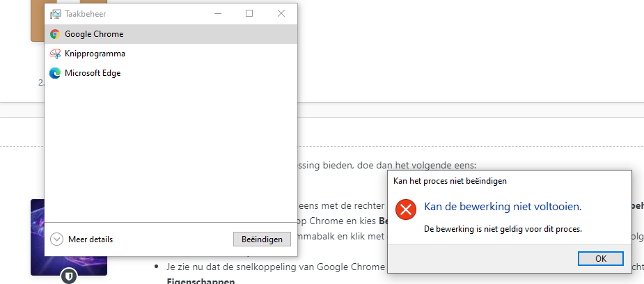
Task: Expand Taakbeheer with the Meer details chevron
Action: pyautogui.click(x=56, y=239)
